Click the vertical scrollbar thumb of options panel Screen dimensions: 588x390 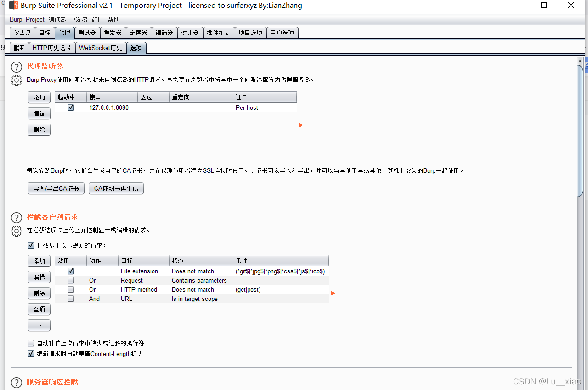pos(581,131)
